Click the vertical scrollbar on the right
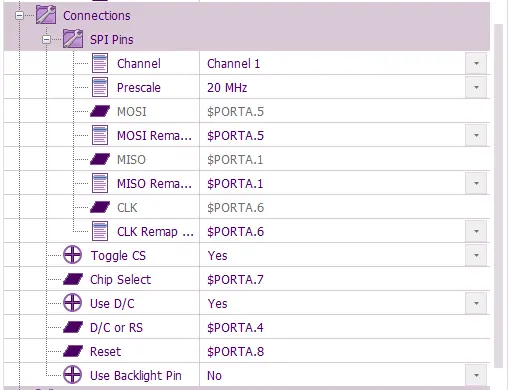Screen dimensions: 508x390 click(498, 195)
